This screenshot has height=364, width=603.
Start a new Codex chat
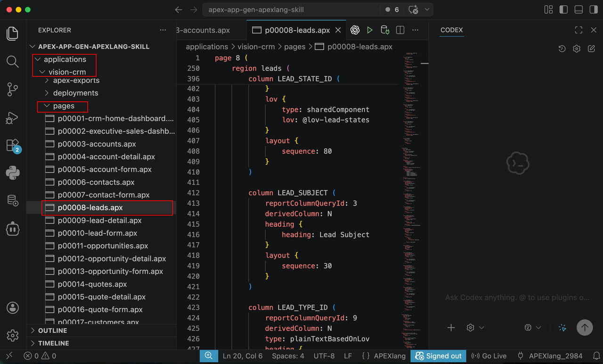tap(592, 49)
